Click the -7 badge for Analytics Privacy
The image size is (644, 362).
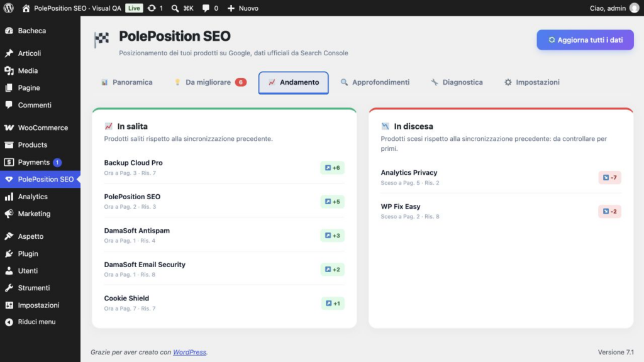click(x=609, y=178)
